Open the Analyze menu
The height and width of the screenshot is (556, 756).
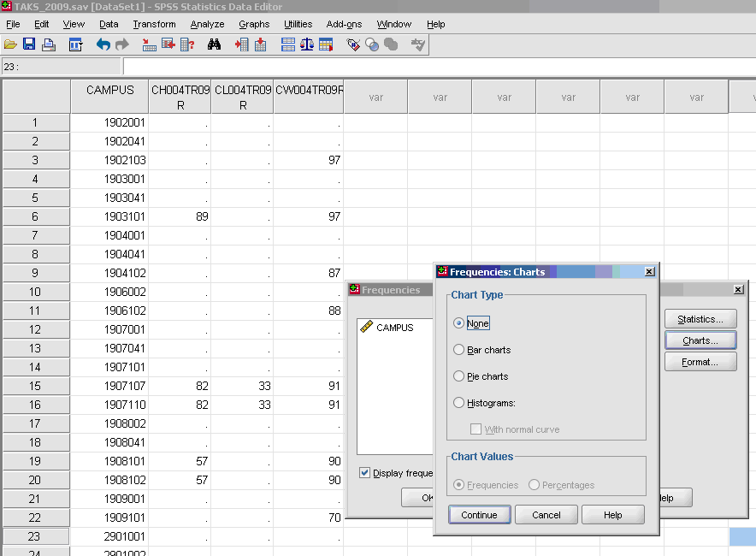pos(207,24)
